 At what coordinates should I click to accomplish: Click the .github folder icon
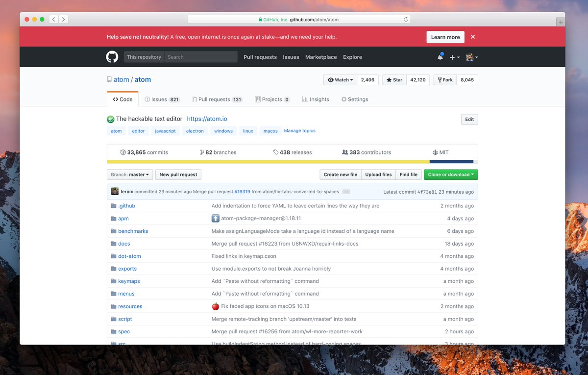[x=114, y=206]
